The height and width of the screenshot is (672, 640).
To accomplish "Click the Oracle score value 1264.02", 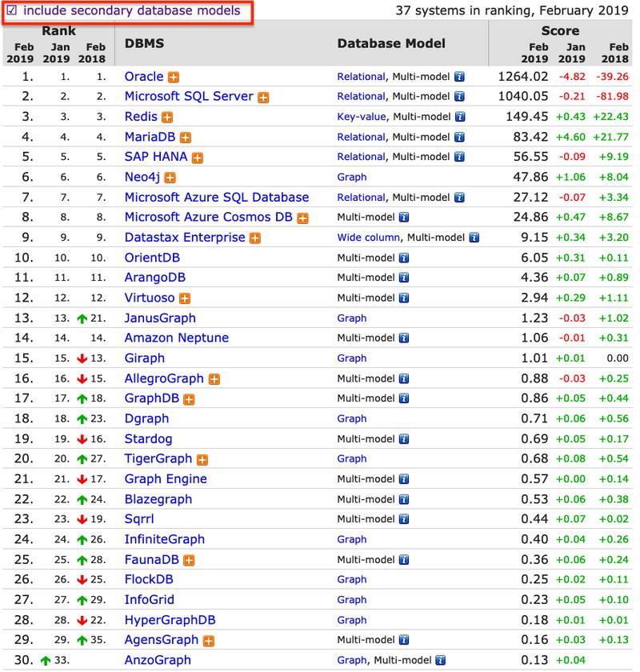I will pos(523,77).
